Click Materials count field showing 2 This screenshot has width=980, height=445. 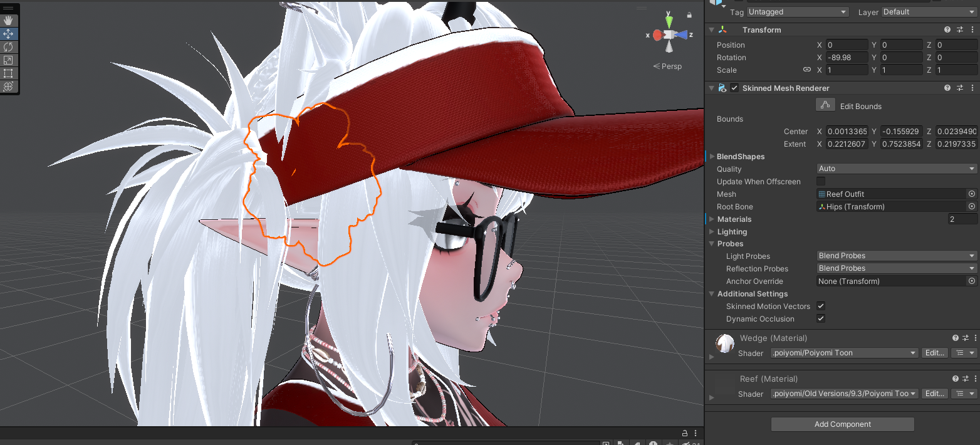962,219
